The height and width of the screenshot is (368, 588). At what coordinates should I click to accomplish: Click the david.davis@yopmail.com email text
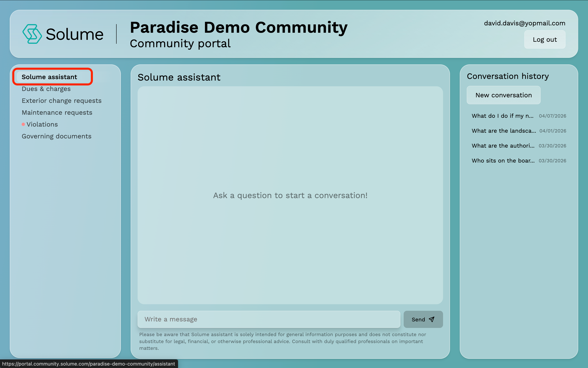pyautogui.click(x=525, y=23)
